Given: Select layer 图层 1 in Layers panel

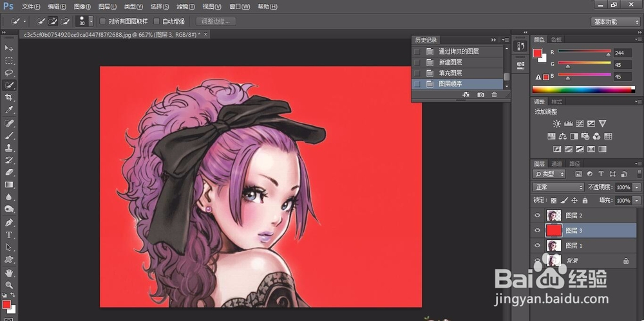Looking at the screenshot, I should 583,246.
